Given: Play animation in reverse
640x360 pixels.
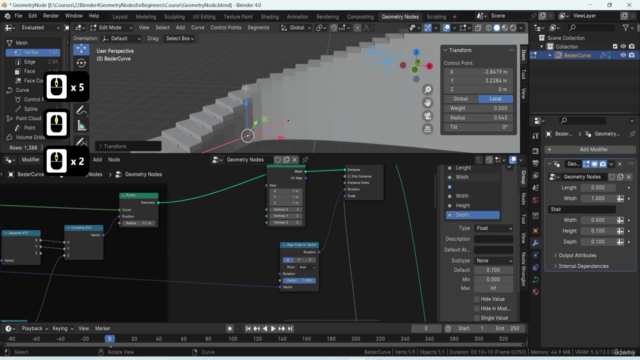Looking at the screenshot, I should (x=265, y=329).
